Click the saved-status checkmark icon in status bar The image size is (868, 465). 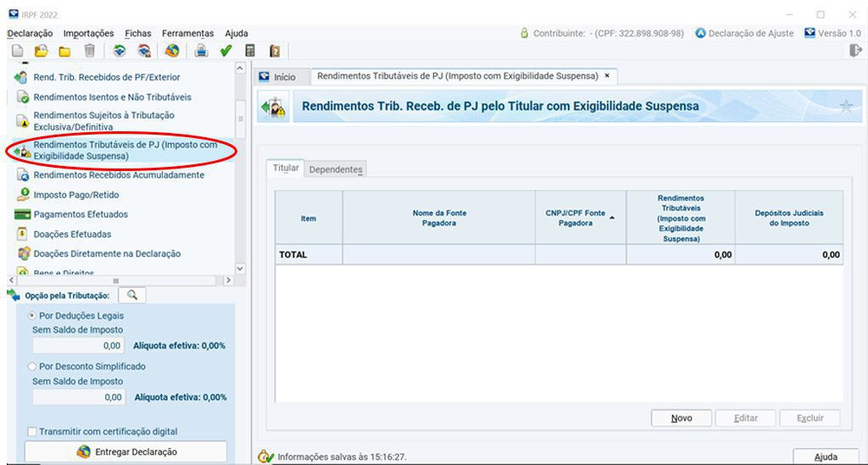click(265, 457)
